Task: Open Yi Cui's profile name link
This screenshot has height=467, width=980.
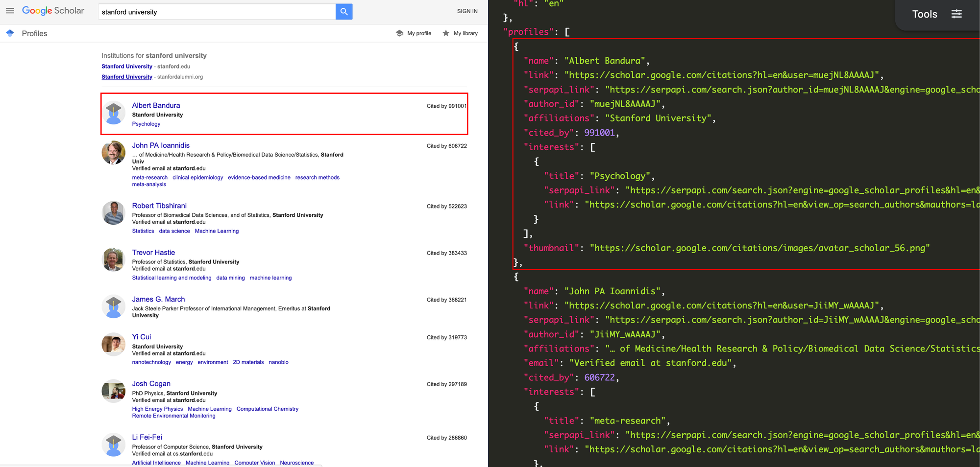Action: [142, 337]
